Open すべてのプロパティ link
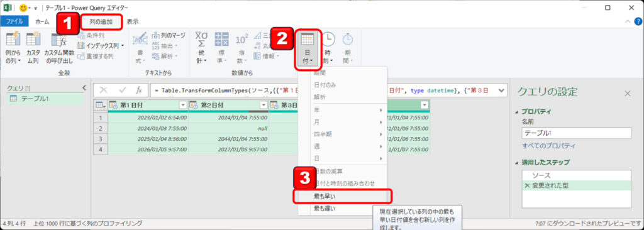 tap(548, 146)
